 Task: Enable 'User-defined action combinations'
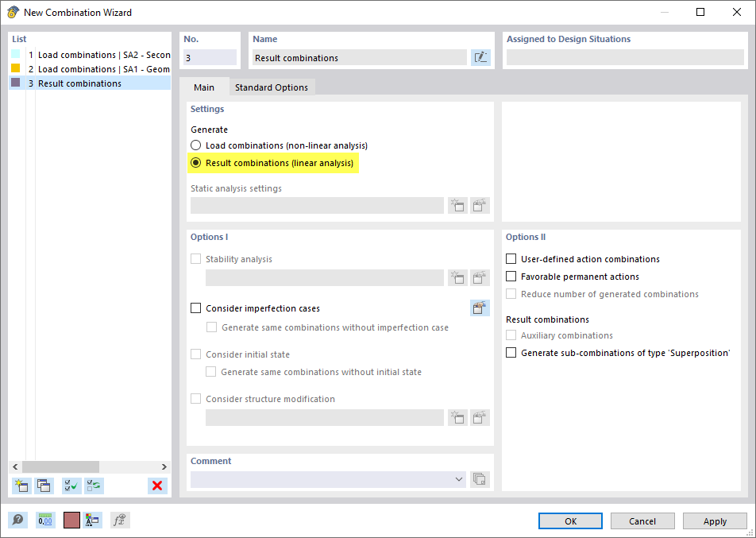510,258
